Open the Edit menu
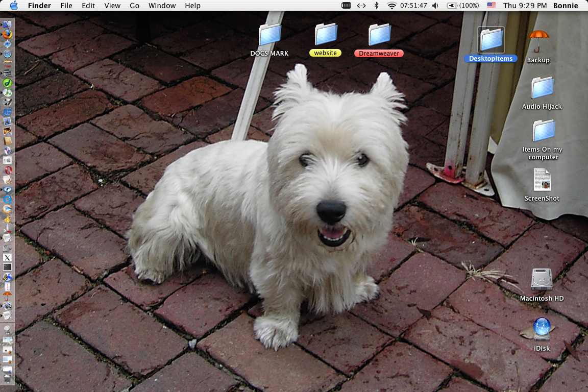Screen dimensions: 588x392 pos(88,6)
